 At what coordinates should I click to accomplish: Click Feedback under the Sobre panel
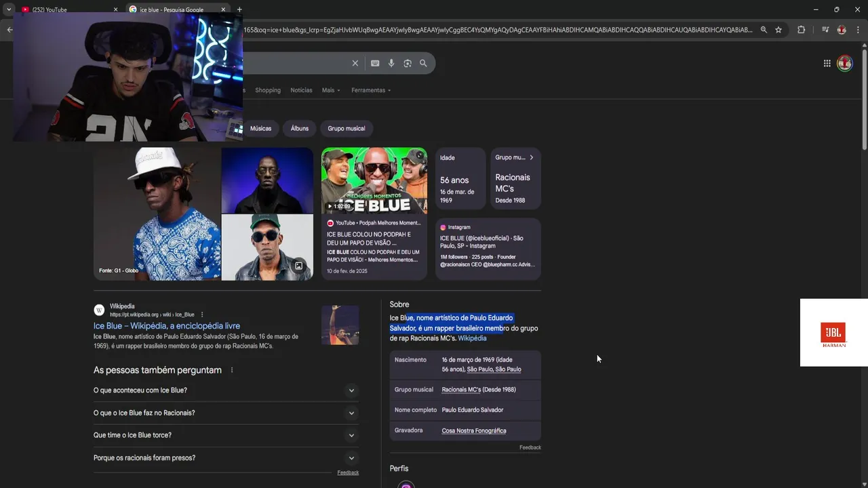[x=530, y=447]
